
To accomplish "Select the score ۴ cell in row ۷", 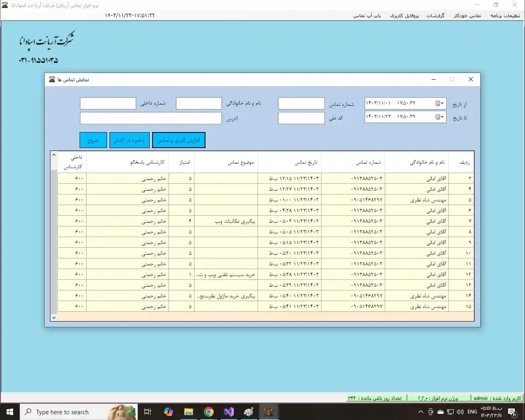I will [182, 221].
